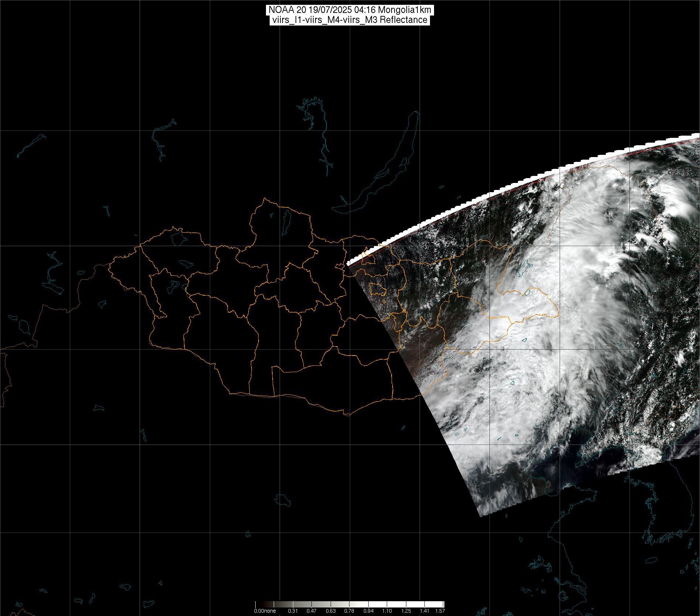Screen dimensions: 700x616
Task: Click the 1.10 colorbar label
Action: 387,611
